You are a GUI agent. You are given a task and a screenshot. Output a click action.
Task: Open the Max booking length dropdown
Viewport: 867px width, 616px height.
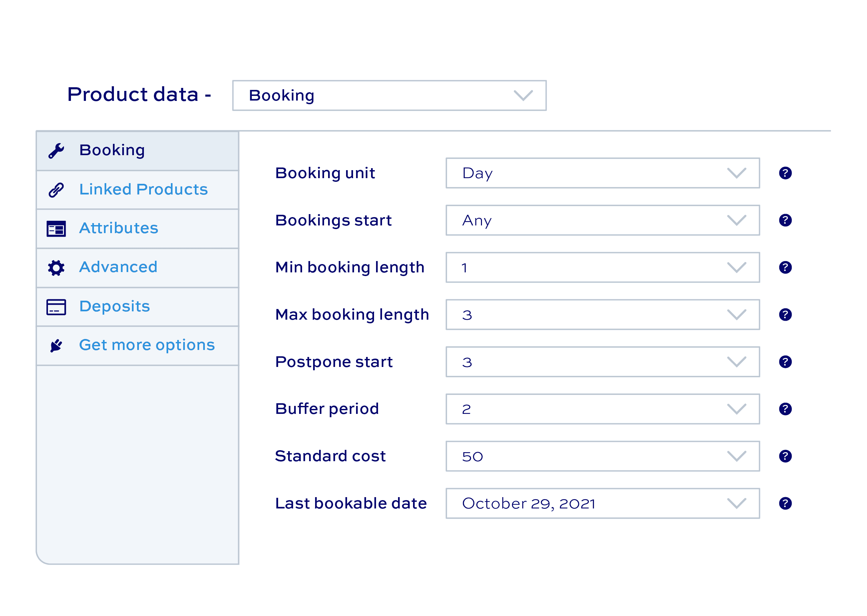[603, 314]
